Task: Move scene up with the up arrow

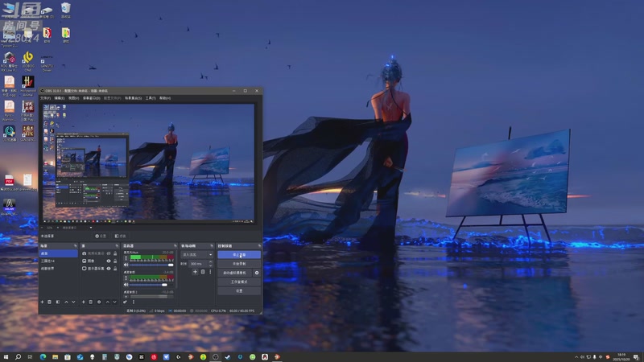Action: point(66,302)
